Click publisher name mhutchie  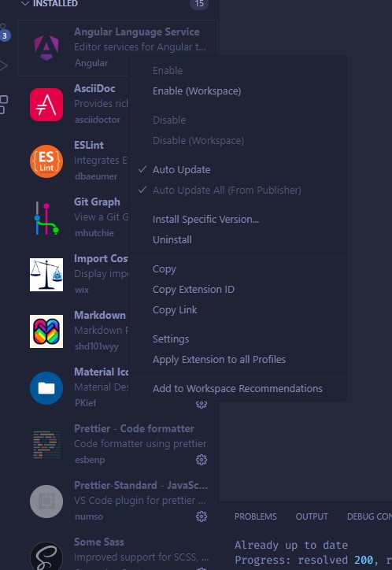click(x=94, y=233)
